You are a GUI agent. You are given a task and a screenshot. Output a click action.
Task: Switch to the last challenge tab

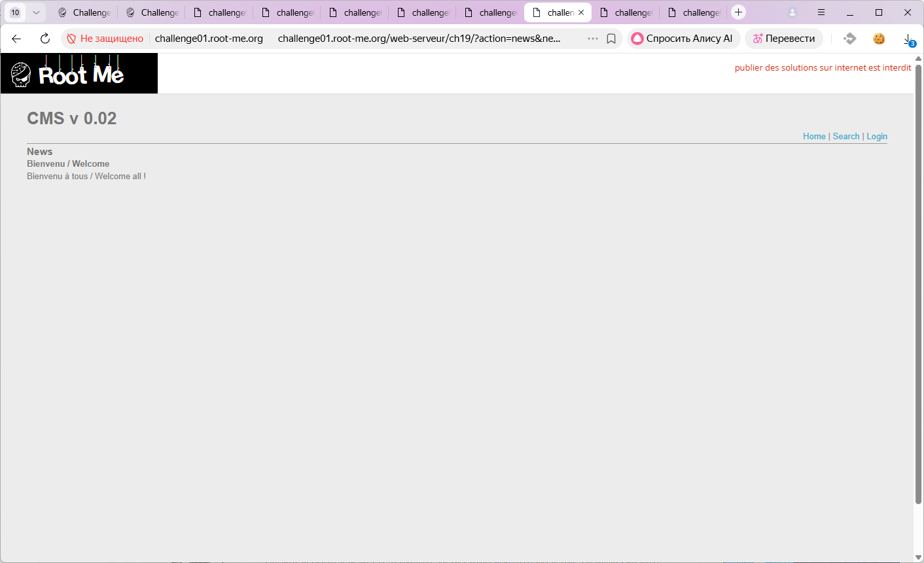694,12
